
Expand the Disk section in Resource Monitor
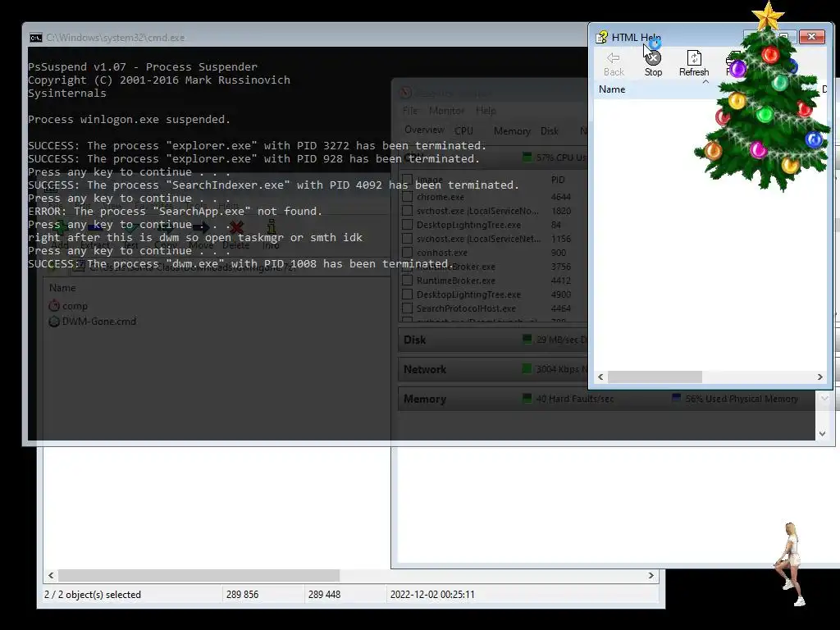(x=493, y=340)
